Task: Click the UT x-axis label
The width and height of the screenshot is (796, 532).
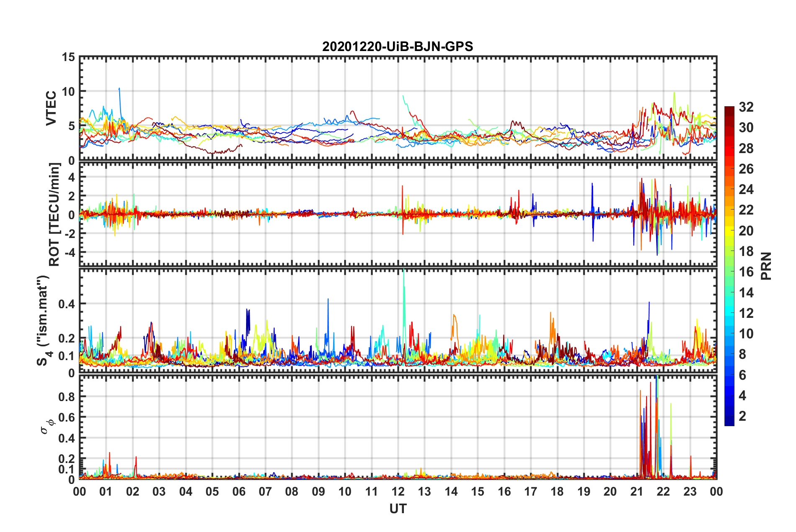Action: coord(398,509)
